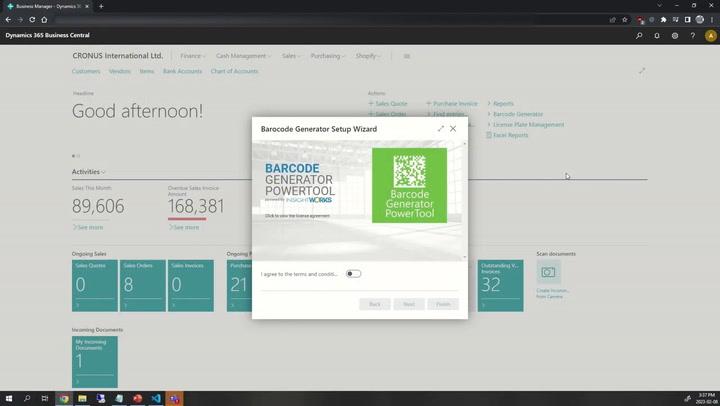Open the Bank Accounts link

coord(182,71)
